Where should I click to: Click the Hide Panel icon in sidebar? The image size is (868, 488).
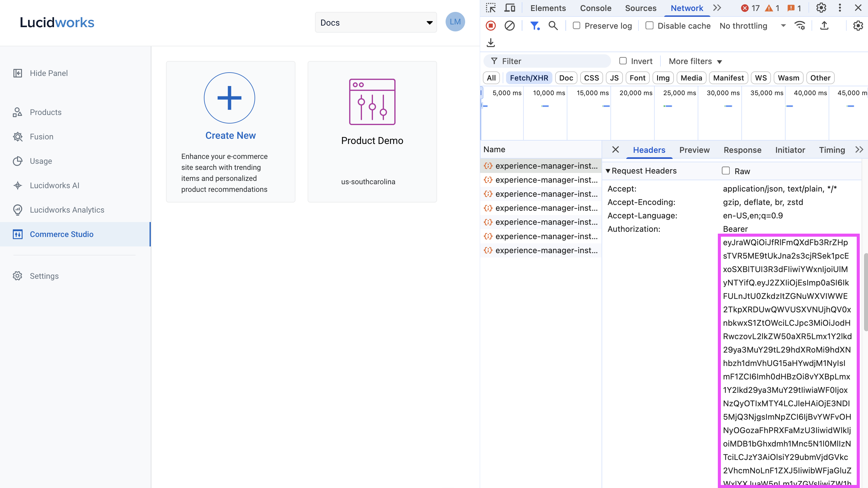17,73
